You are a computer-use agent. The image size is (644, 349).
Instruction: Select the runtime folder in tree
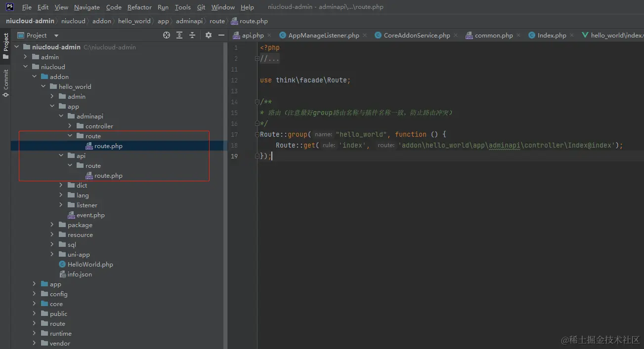click(56, 333)
